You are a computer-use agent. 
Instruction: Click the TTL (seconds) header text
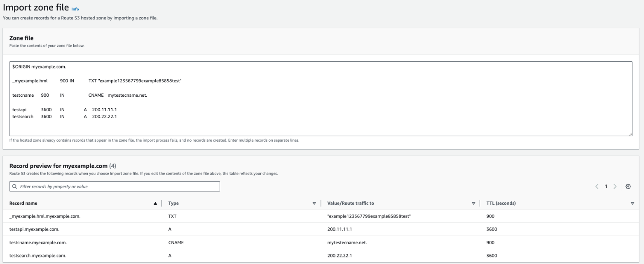click(x=501, y=203)
